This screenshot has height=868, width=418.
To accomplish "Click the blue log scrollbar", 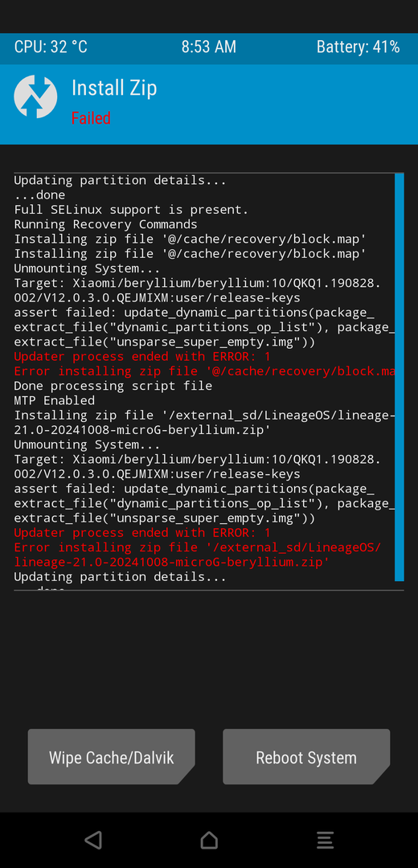I will (400, 377).
